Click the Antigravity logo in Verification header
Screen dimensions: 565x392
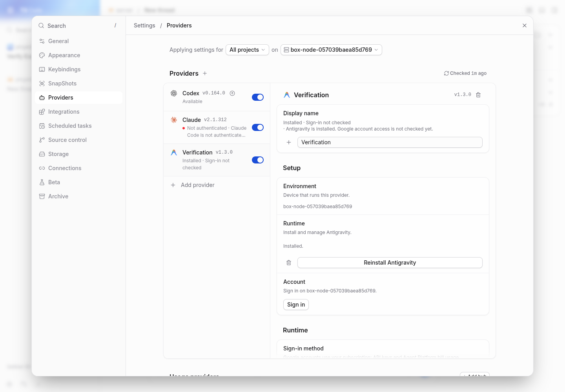pos(287,95)
